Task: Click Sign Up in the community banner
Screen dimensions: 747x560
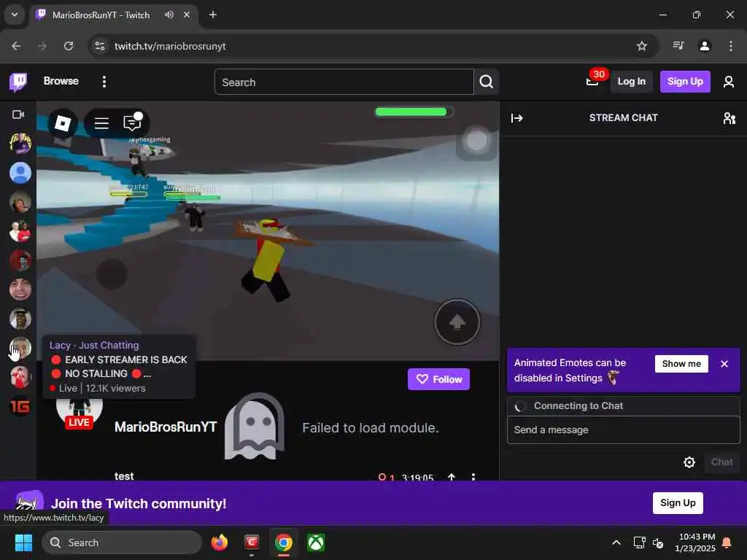Action: point(678,503)
